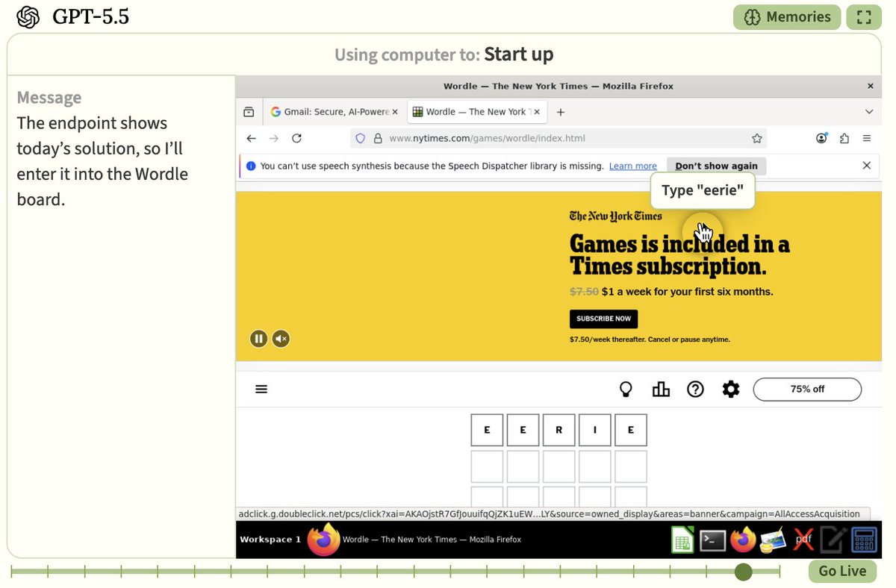Click the 75% off button
This screenshot has width=896, height=588.
pos(807,389)
